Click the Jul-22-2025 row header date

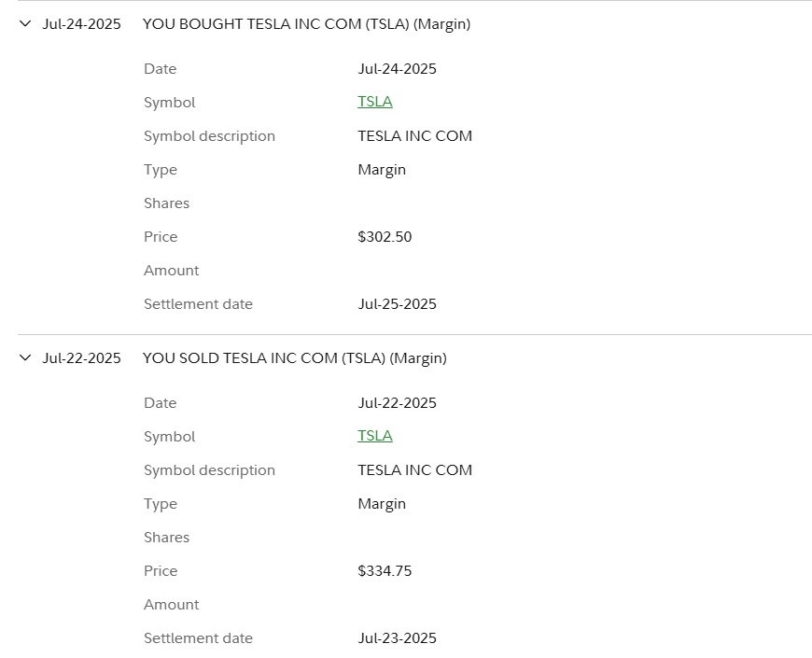coord(81,358)
